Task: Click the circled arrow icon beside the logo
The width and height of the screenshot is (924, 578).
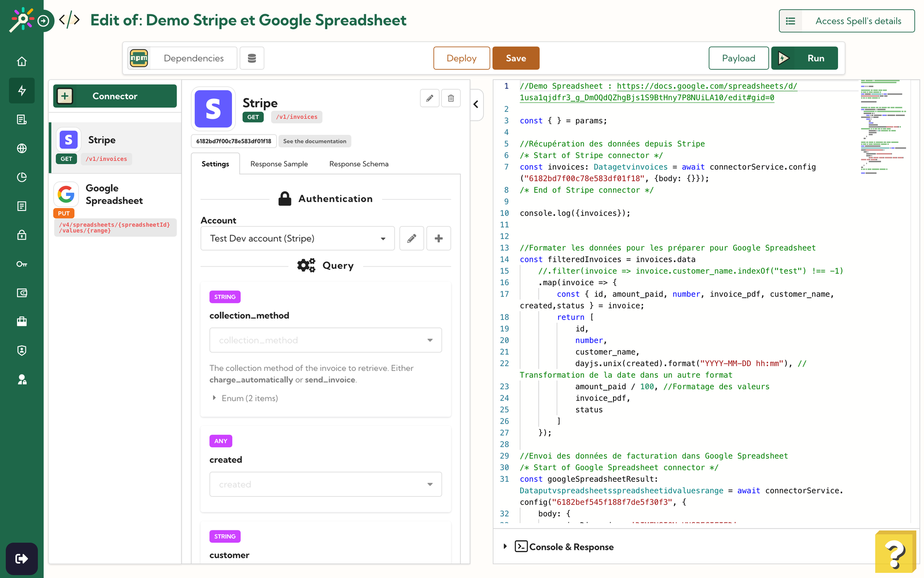Action: point(43,21)
